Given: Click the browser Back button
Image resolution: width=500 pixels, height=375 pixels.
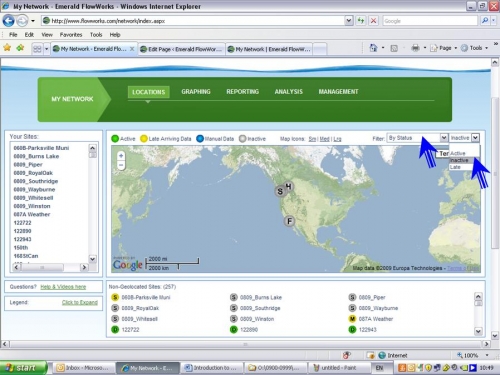Looking at the screenshot, I should [x=8, y=21].
